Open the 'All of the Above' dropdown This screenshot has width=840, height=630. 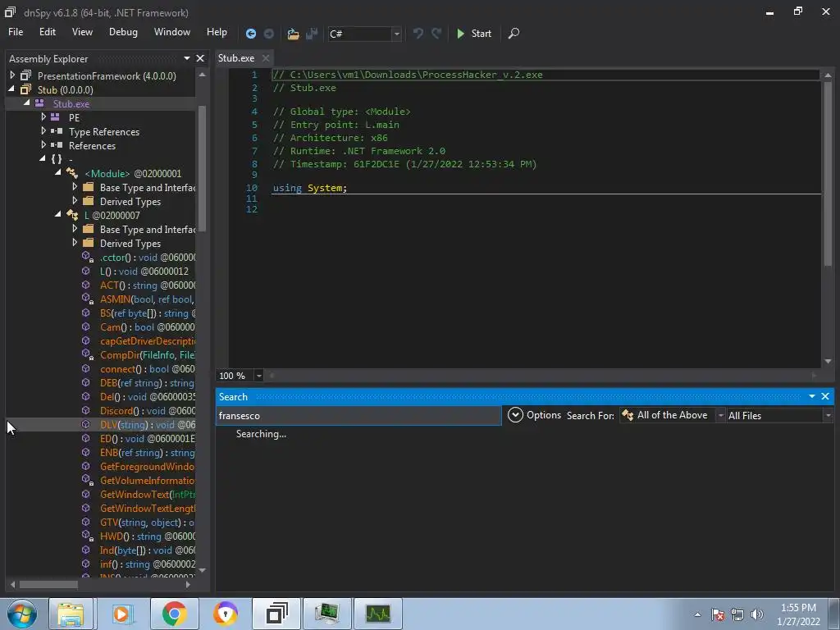coord(672,416)
